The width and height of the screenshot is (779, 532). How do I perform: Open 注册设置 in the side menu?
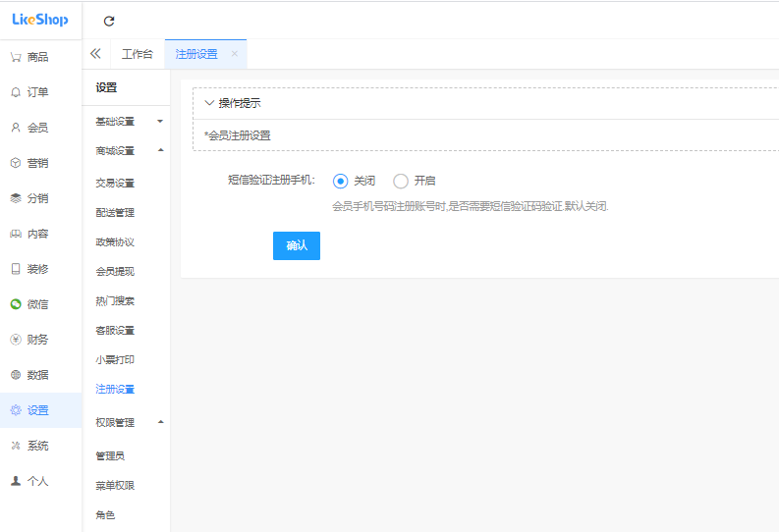[x=115, y=389]
